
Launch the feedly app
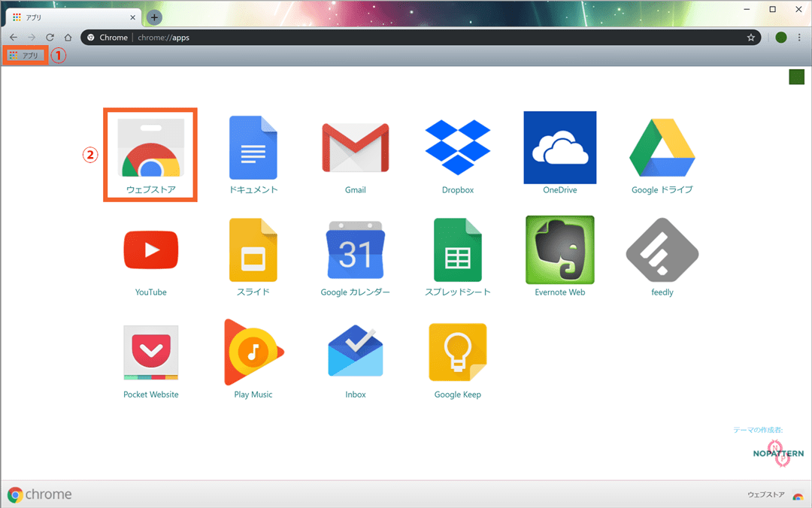point(662,257)
